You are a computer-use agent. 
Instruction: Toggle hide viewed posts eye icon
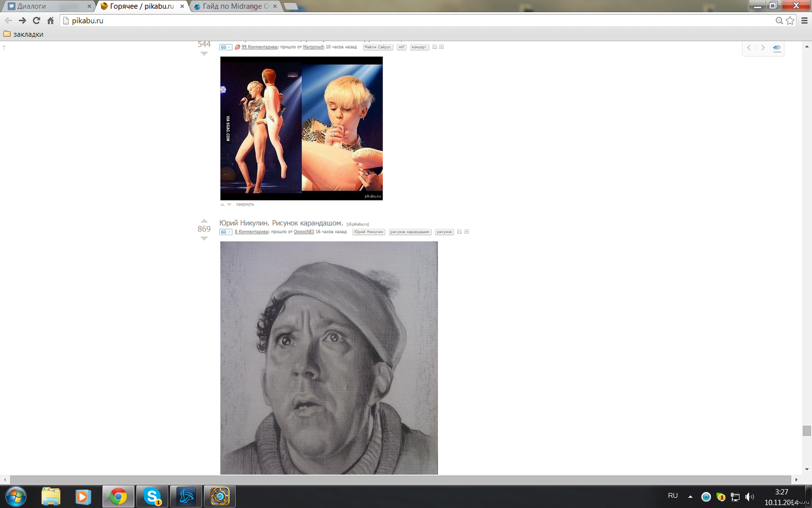pos(777,48)
